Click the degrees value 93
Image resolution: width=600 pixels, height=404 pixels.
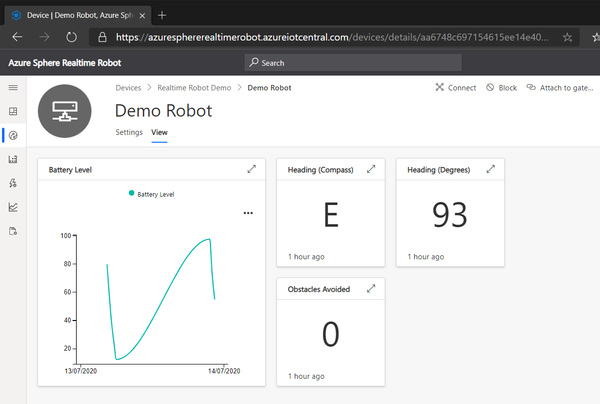click(450, 215)
